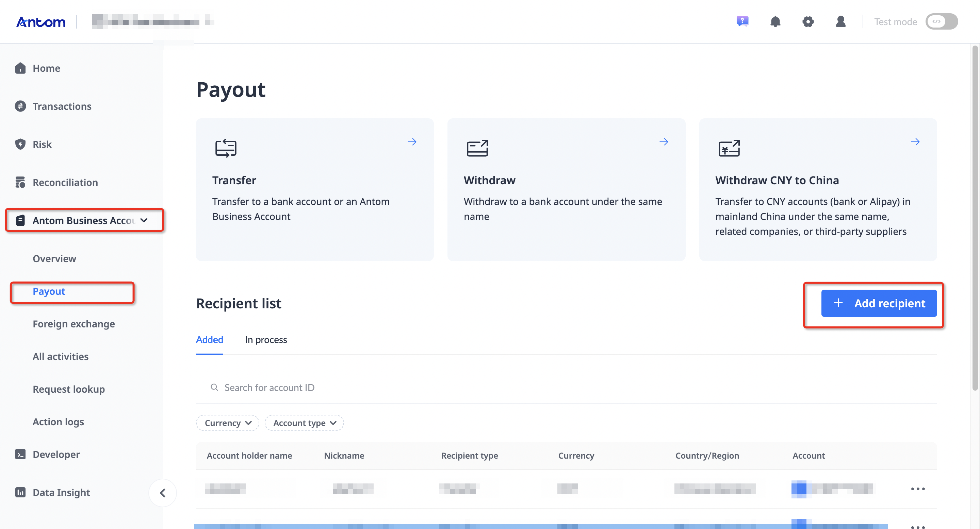Click Withdraw CNY to China arrow
This screenshot has height=529, width=980.
click(915, 142)
